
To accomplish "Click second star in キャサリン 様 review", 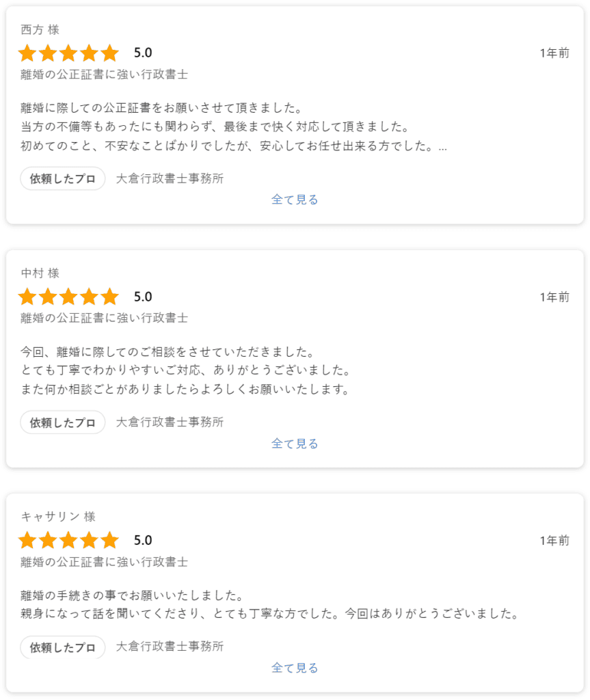I will (48, 541).
